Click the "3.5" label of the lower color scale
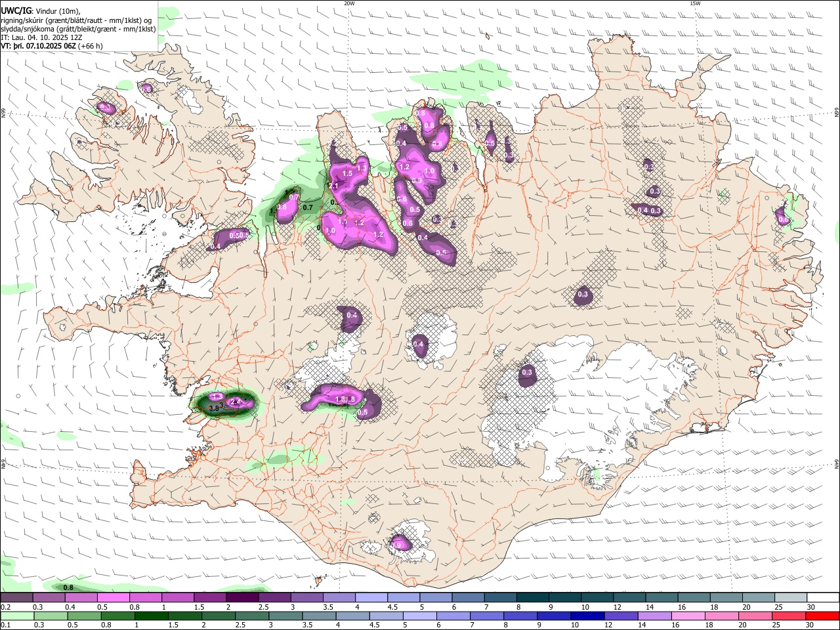This screenshot has height=630, width=840. 307,625
